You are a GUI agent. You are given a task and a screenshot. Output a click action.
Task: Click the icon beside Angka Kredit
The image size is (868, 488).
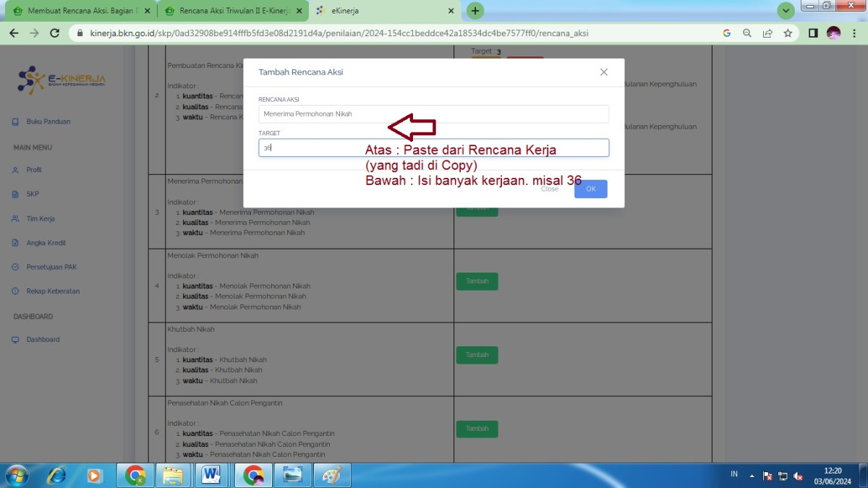[x=16, y=243]
